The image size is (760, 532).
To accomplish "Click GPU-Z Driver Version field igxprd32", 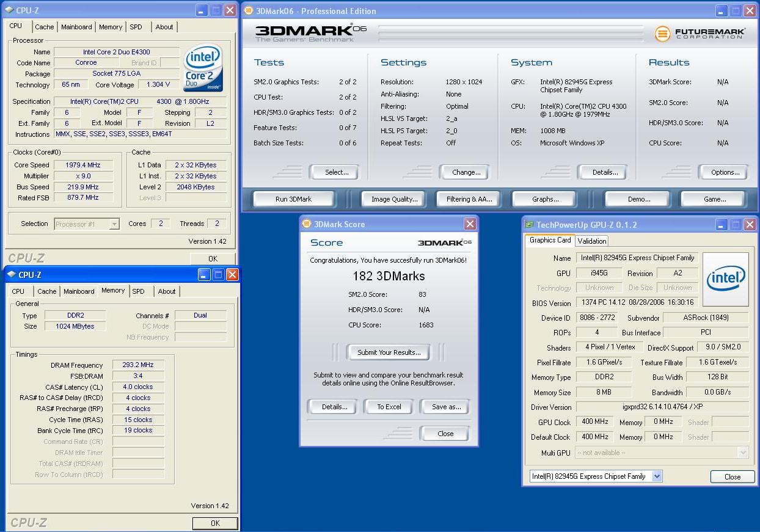I will (x=662, y=407).
